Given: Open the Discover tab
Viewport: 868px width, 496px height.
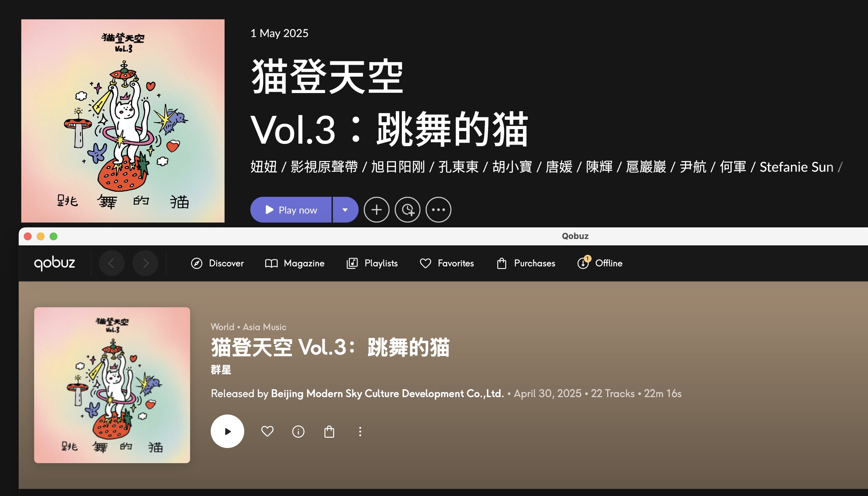Looking at the screenshot, I should [x=217, y=263].
